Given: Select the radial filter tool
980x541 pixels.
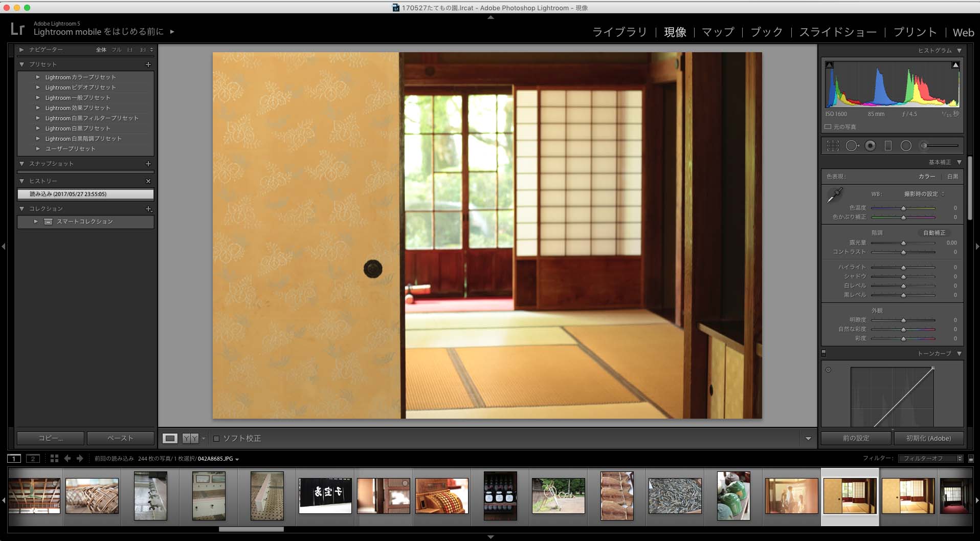Looking at the screenshot, I should (906, 146).
